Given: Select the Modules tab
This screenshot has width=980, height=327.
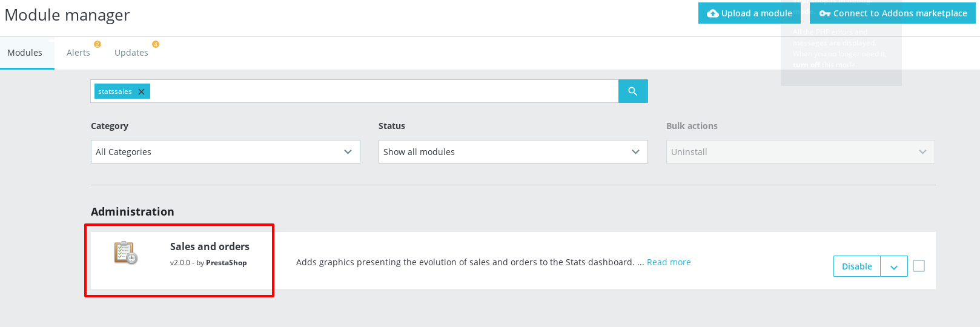Looking at the screenshot, I should click(25, 53).
